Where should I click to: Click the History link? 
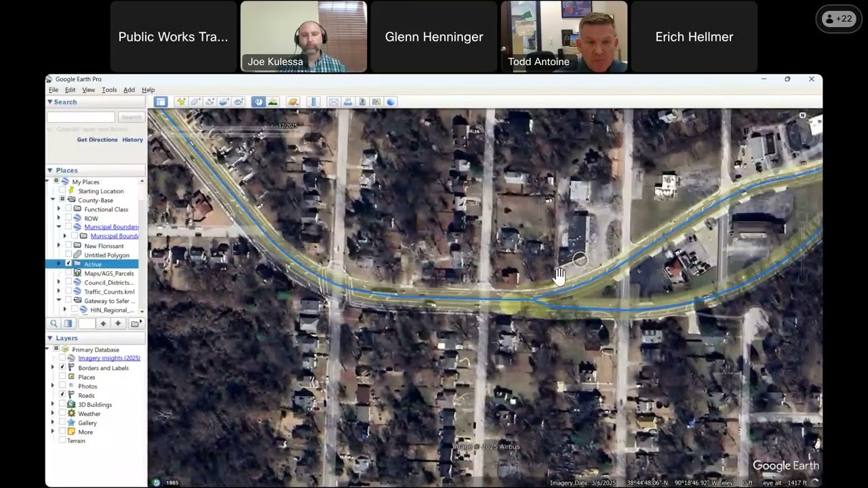(x=132, y=140)
